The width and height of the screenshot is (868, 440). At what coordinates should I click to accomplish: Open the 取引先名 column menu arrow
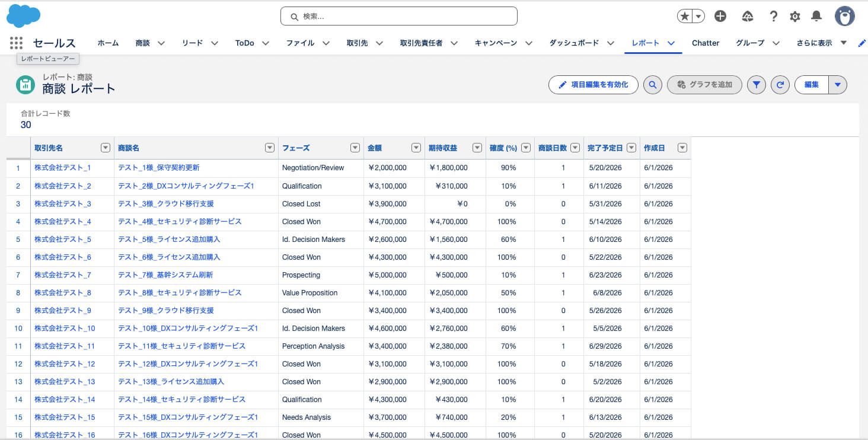coord(106,148)
